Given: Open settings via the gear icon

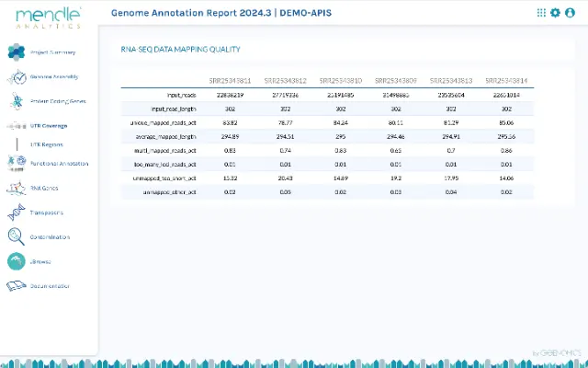Looking at the screenshot, I should pyautogui.click(x=555, y=13).
